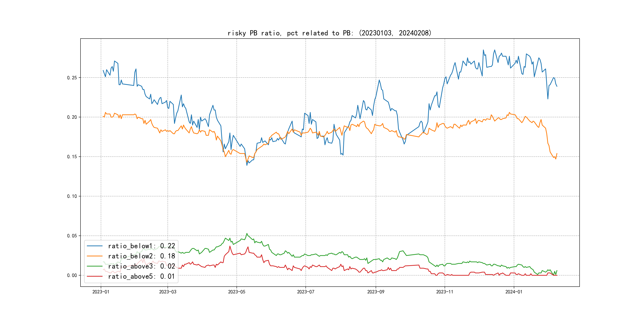Click the red ratio_above5 legend line swatch
Image resolution: width=644 pixels, height=322 pixels.
[x=94, y=276]
